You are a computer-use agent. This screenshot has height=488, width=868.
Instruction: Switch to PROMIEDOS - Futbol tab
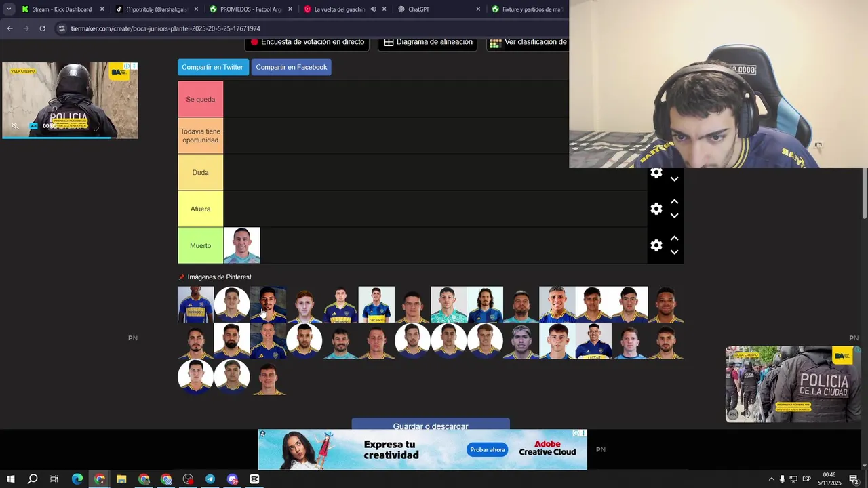250,9
